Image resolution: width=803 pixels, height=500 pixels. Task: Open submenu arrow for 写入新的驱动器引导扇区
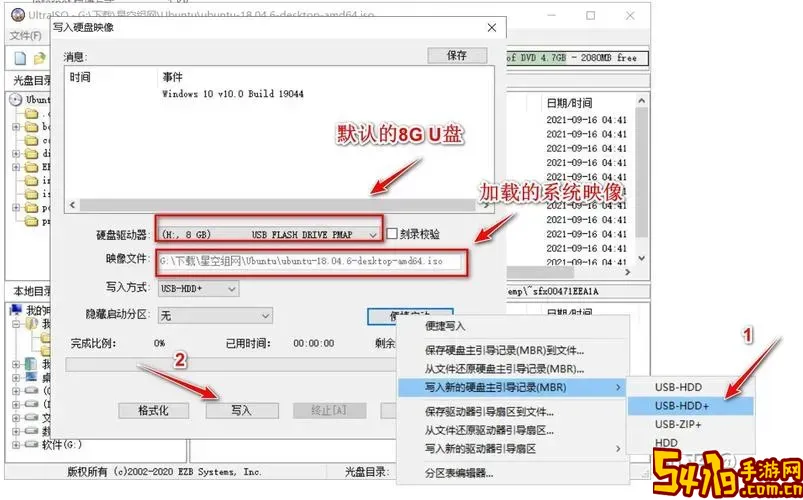[618, 449]
